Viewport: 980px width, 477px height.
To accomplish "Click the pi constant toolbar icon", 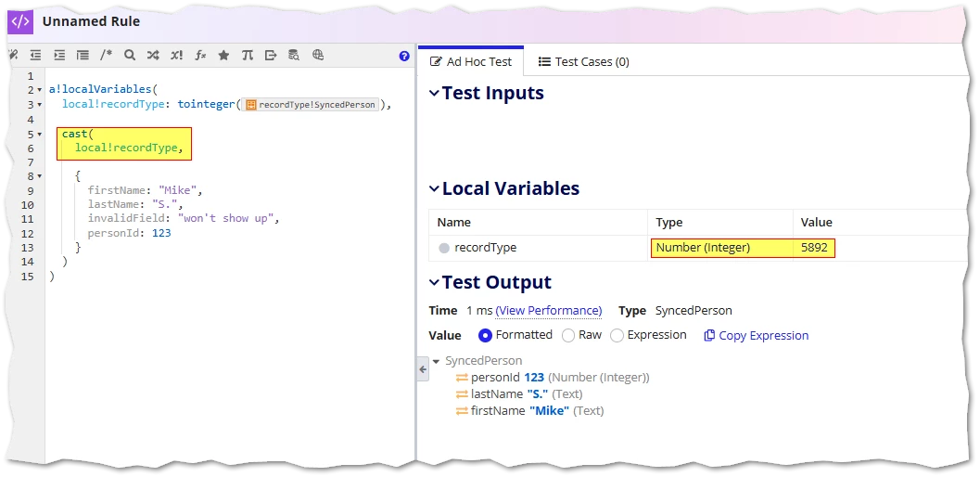I will tap(248, 55).
